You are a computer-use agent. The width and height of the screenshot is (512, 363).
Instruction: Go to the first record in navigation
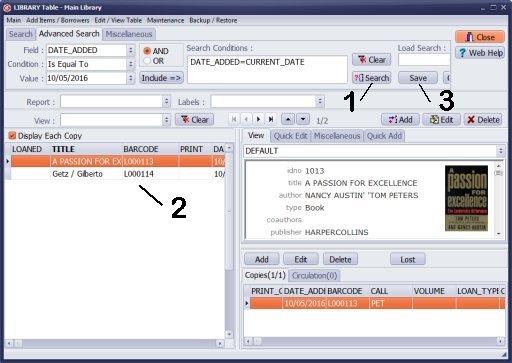[x=234, y=119]
